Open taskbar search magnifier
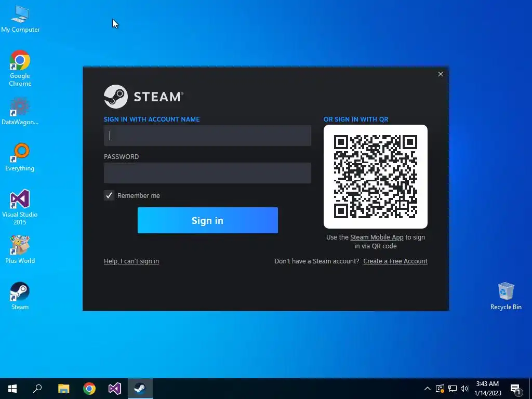This screenshot has width=532, height=399. [x=37, y=389]
